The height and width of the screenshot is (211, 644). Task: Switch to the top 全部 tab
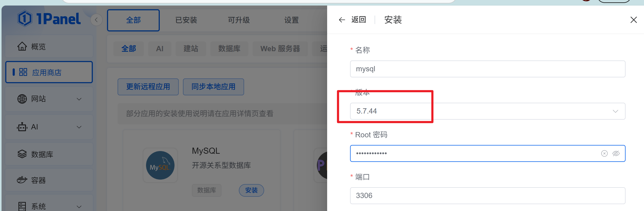[x=133, y=20]
